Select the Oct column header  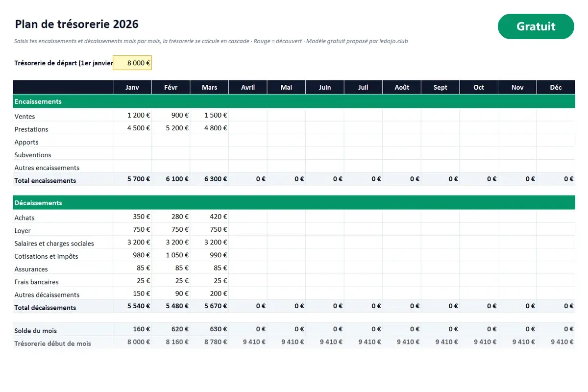[x=479, y=87]
